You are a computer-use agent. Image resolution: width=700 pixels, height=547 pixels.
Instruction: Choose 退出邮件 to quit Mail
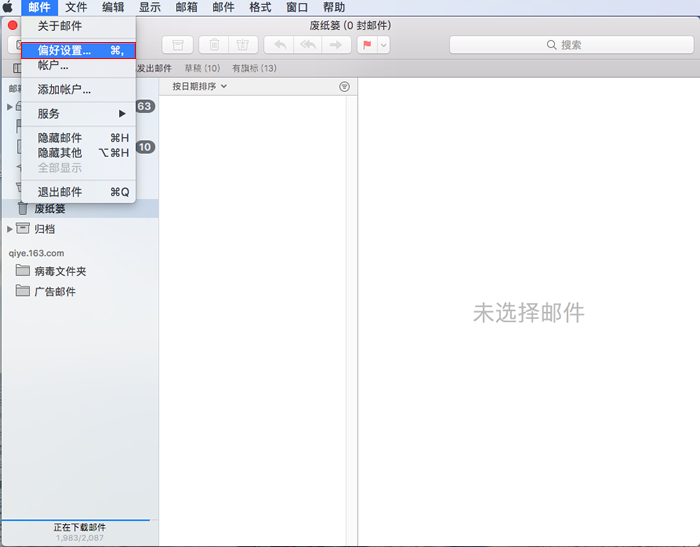[60, 192]
